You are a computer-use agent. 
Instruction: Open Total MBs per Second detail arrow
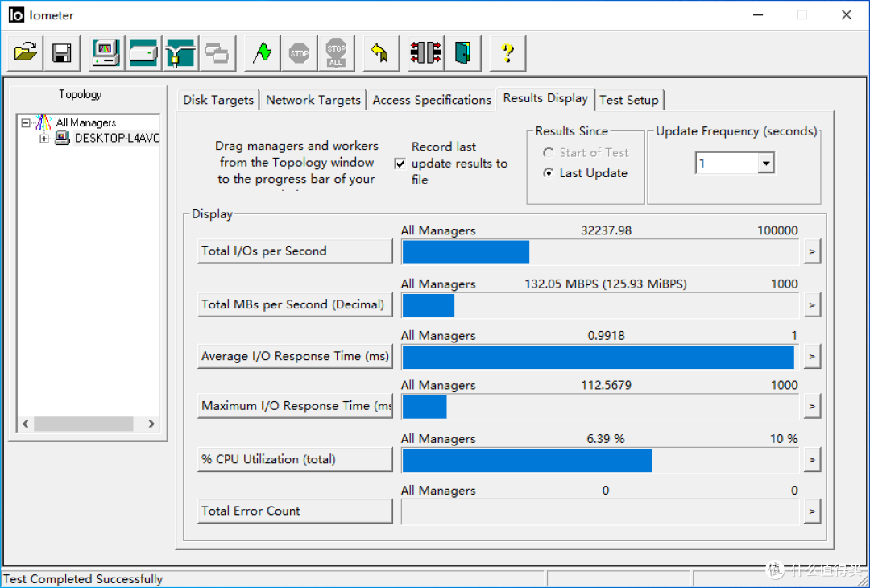click(812, 304)
